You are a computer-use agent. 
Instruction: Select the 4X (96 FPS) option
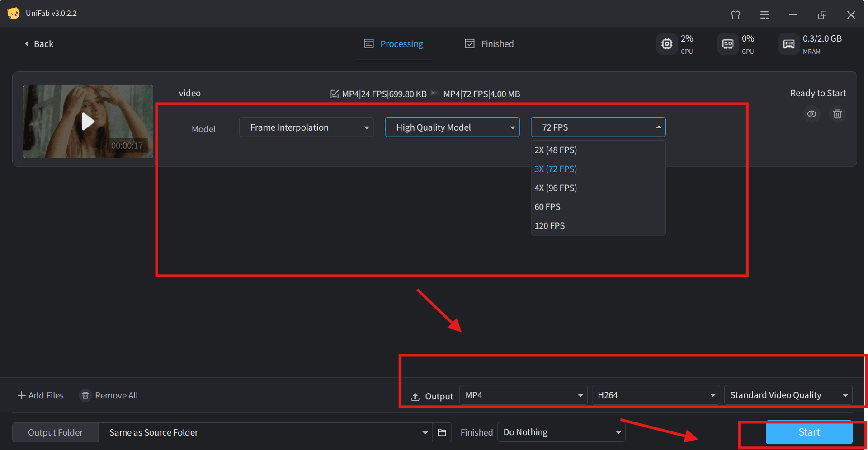coord(598,188)
